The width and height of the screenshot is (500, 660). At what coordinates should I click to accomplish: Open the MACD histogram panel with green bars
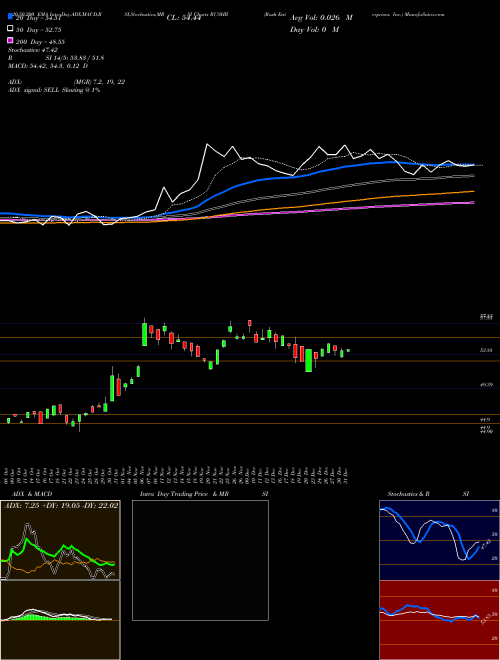click(60, 620)
